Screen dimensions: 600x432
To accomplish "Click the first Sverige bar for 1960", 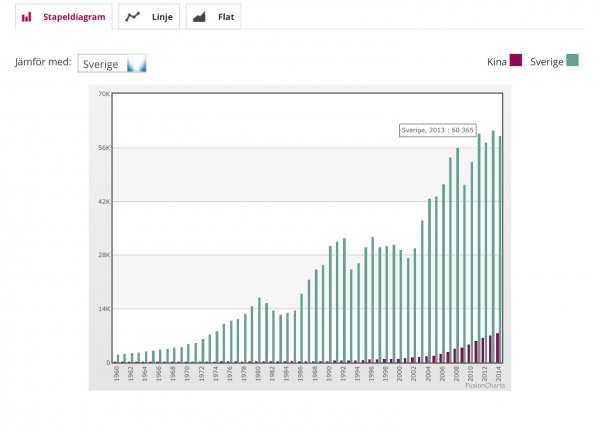I will click(117, 358).
